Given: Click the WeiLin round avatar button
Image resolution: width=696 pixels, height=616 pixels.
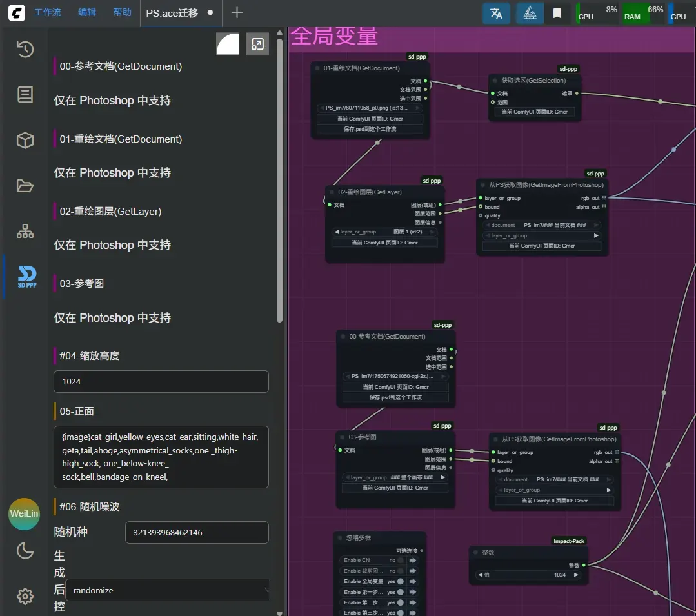Looking at the screenshot, I should click(x=24, y=514).
